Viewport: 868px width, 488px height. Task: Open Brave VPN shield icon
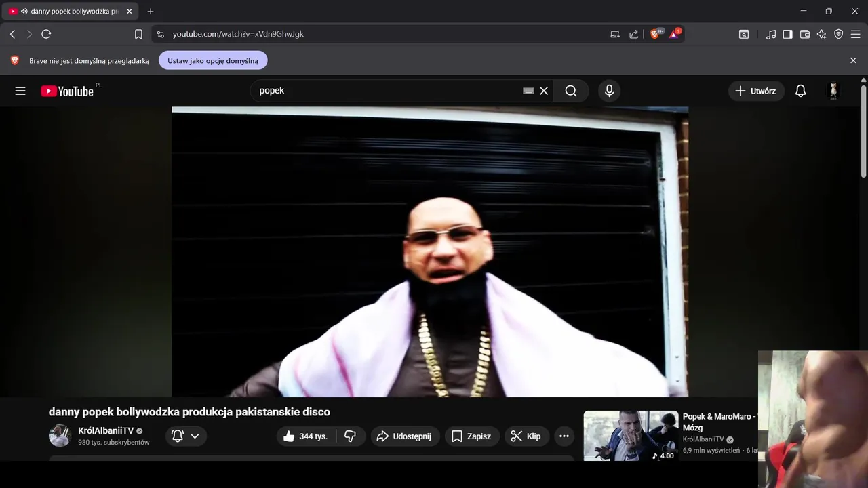coord(839,34)
